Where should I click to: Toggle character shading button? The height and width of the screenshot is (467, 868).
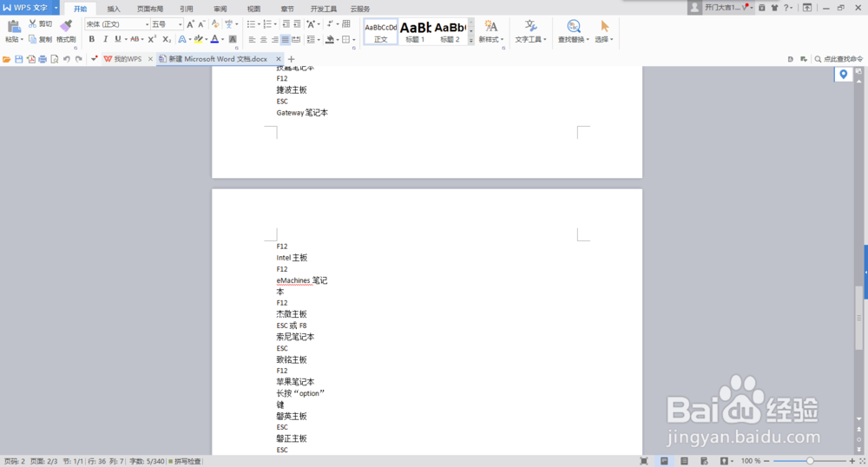[x=233, y=39]
